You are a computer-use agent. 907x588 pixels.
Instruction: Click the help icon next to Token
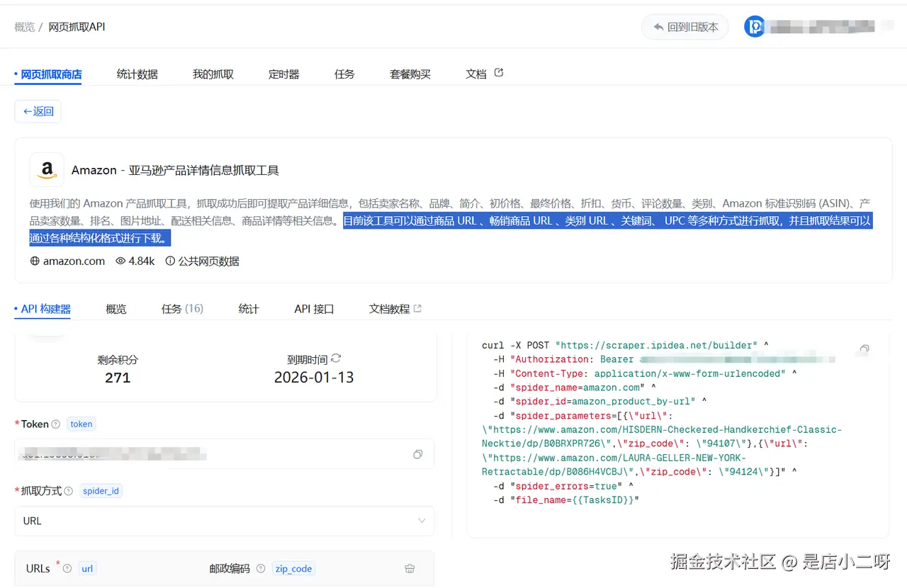[56, 424]
